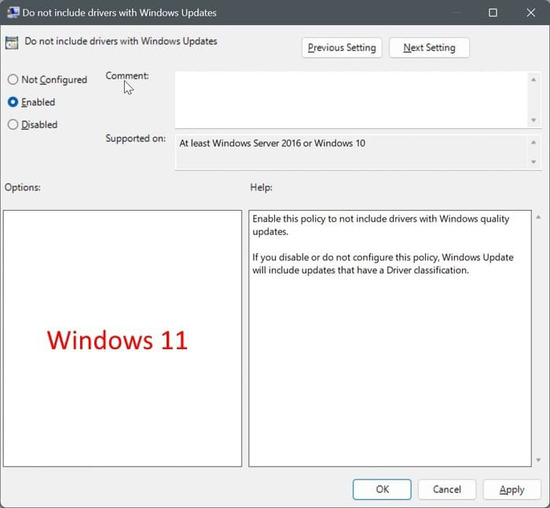Click the 'If you disable or do not configure' paragraph
Viewport: 550px width, 508px height.
tap(383, 264)
